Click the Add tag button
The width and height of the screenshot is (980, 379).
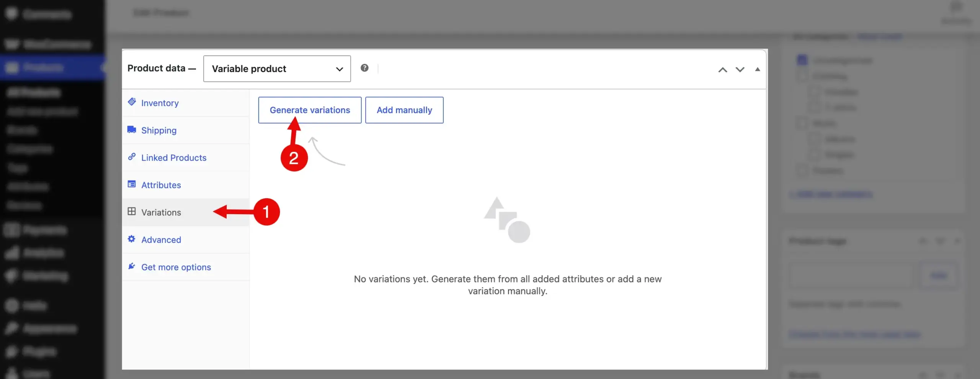938,275
